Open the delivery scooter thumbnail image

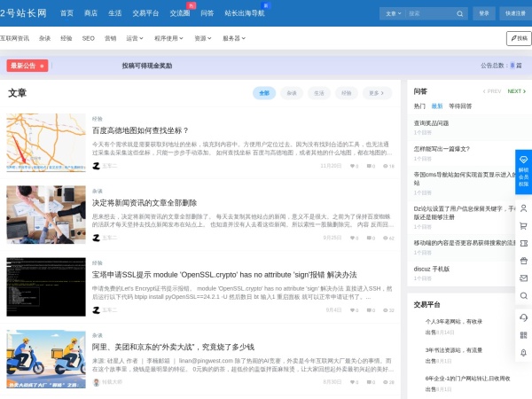click(x=46, y=359)
